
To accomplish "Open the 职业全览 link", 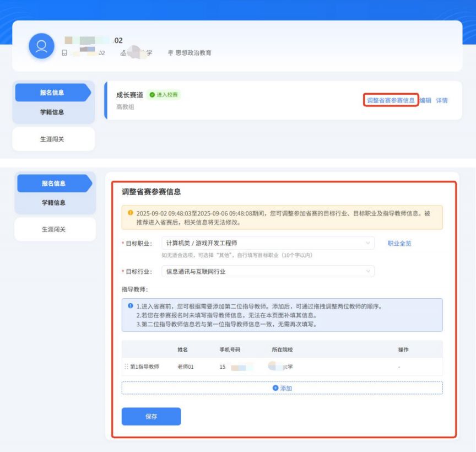I will point(401,243).
